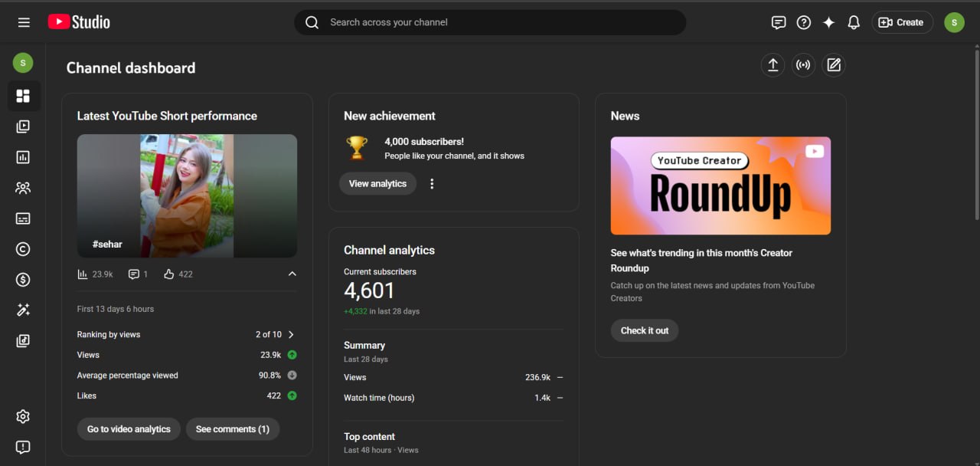Open Community in the sidebar
Viewport: 980px width, 466px height.
(23, 188)
